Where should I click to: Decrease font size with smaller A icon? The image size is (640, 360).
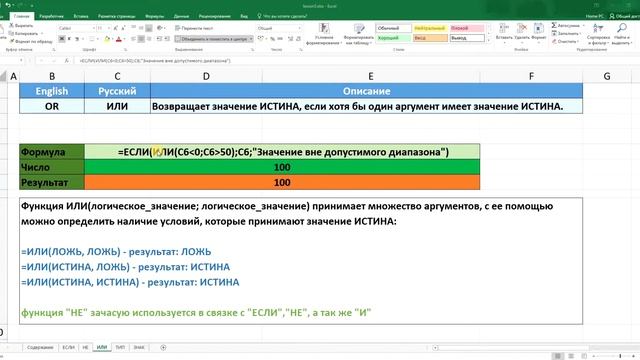tap(123, 28)
